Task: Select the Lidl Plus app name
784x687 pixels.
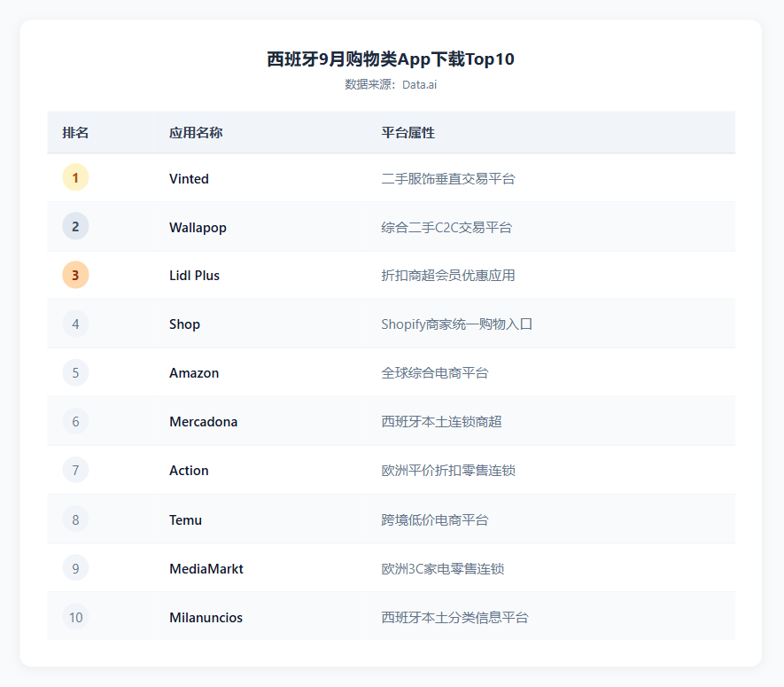Action: tap(195, 276)
